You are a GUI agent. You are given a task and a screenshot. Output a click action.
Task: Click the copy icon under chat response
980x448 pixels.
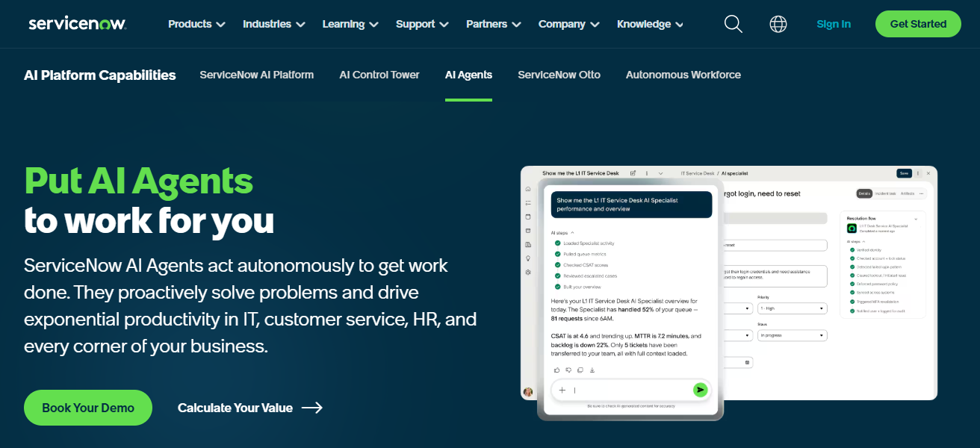click(580, 370)
